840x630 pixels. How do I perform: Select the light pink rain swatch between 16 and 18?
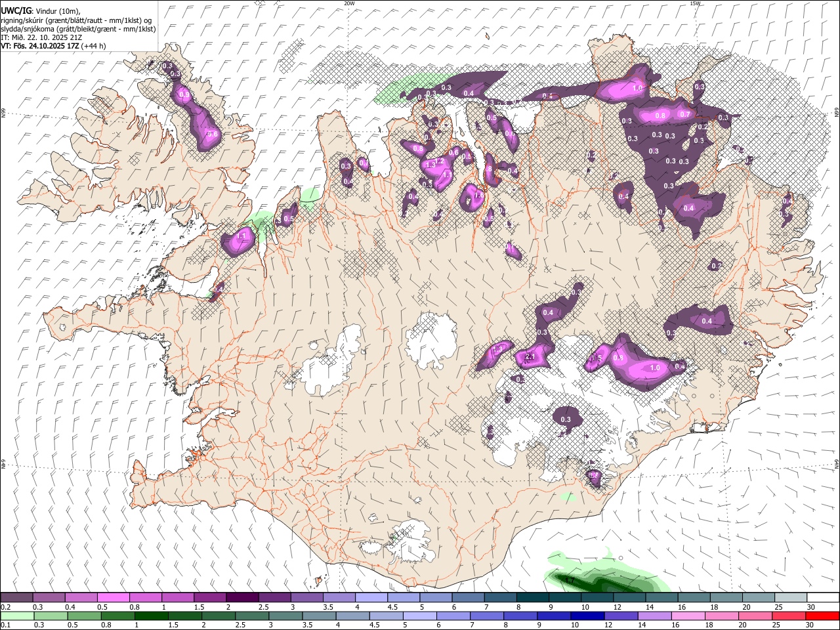coord(687,616)
